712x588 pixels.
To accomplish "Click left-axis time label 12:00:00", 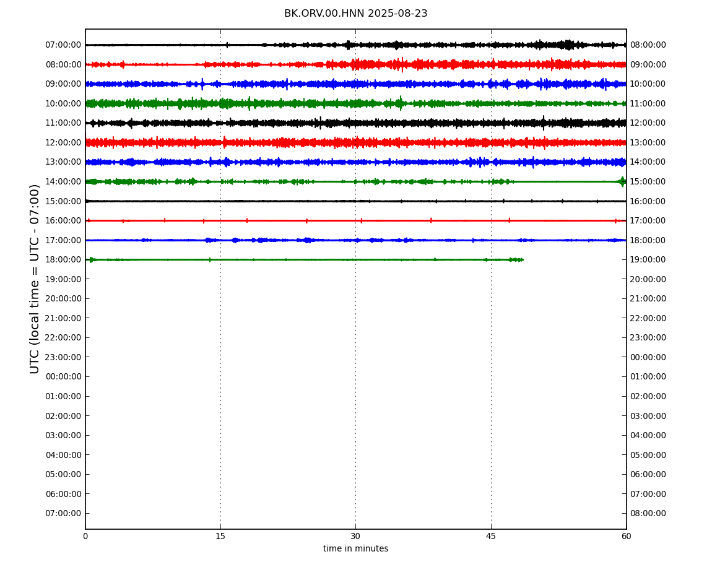I will 63,142.
